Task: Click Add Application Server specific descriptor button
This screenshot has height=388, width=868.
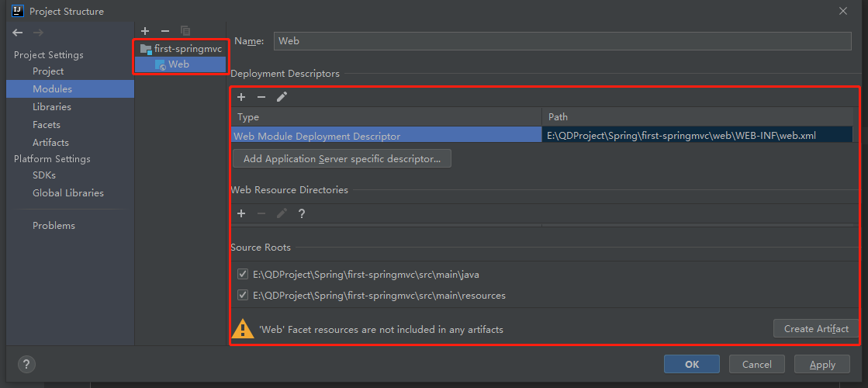Action: [x=342, y=159]
